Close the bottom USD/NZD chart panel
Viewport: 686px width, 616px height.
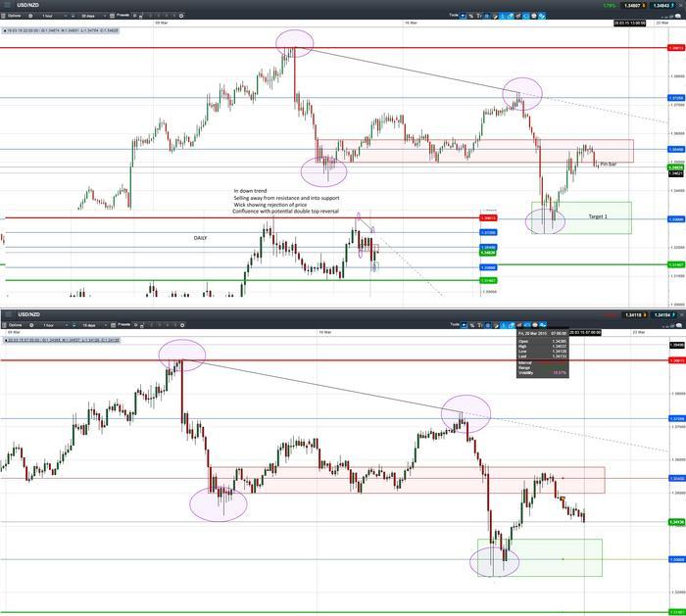pyautogui.click(x=682, y=314)
